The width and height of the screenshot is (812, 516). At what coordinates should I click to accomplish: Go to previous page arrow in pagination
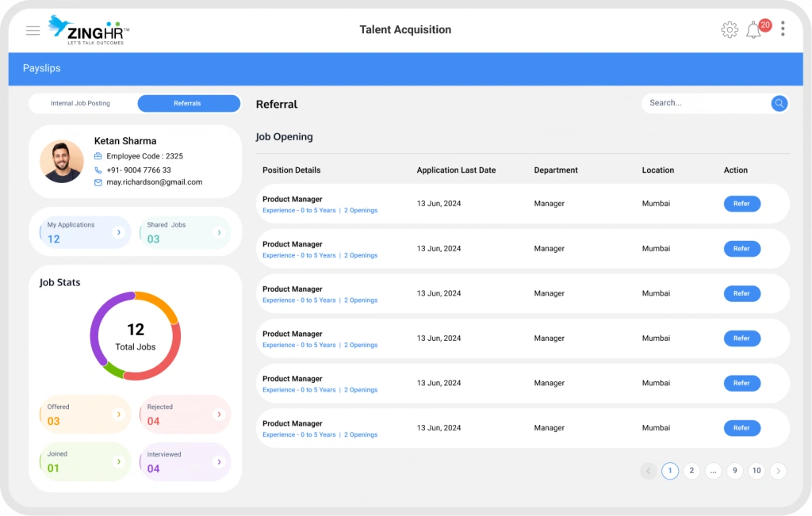(x=649, y=471)
